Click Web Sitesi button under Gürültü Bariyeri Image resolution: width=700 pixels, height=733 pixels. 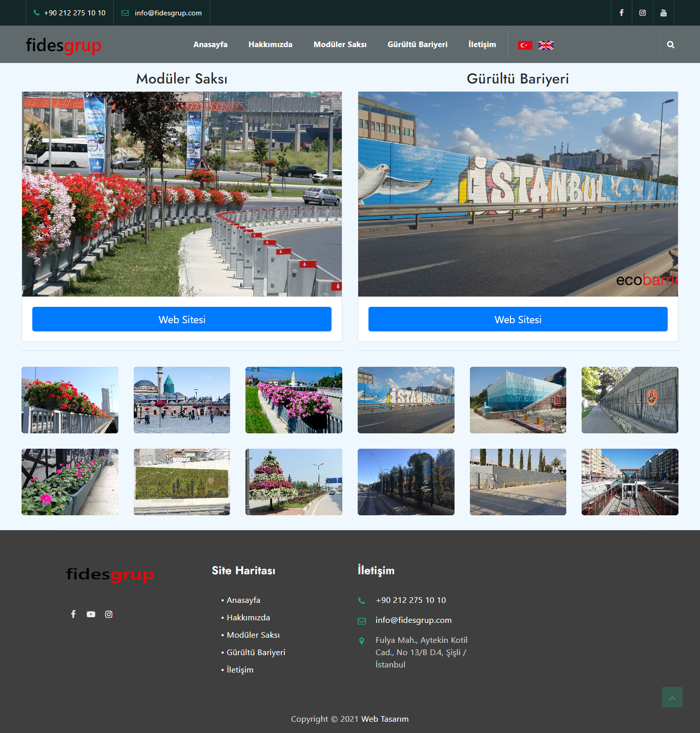[518, 319]
